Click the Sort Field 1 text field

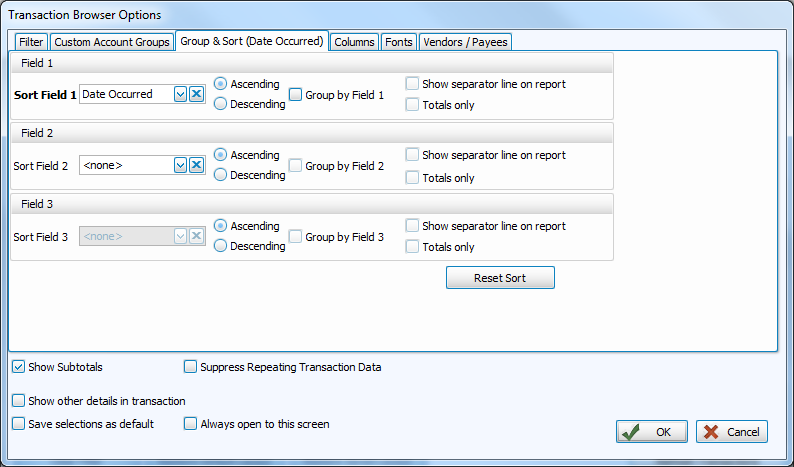[126, 94]
